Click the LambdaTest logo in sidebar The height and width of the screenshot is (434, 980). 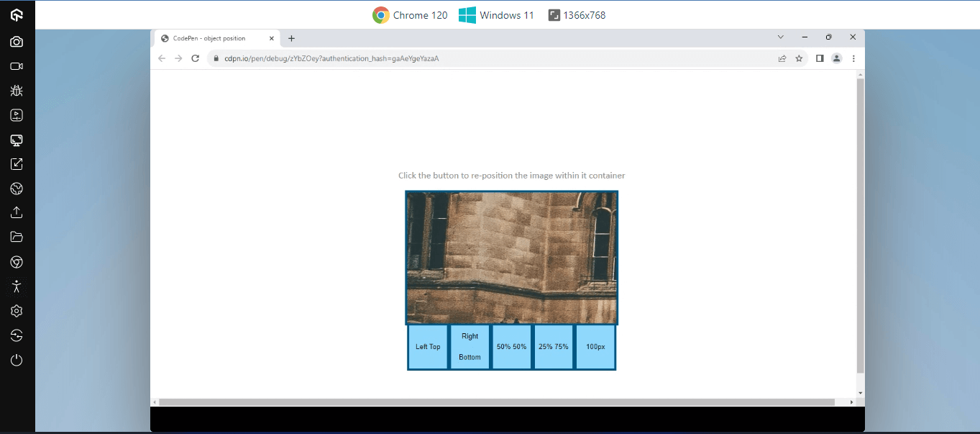[x=17, y=15]
